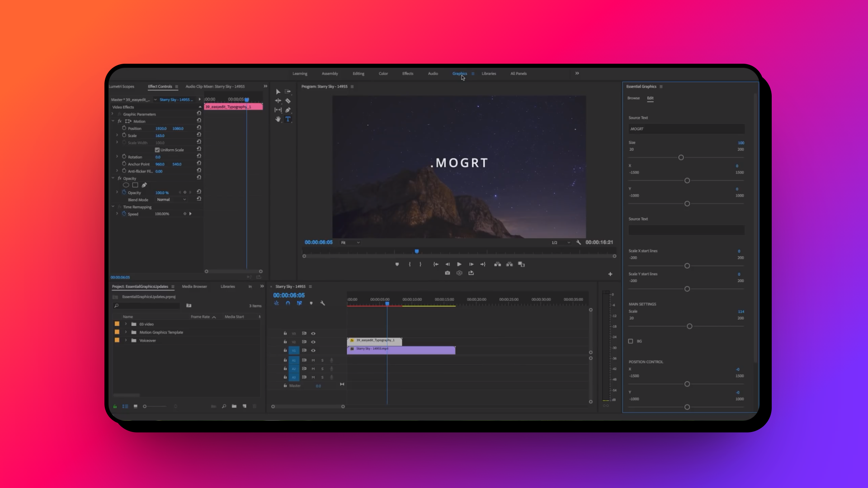Mute the A1 audio track
This screenshot has width=868, height=488.
(313, 360)
